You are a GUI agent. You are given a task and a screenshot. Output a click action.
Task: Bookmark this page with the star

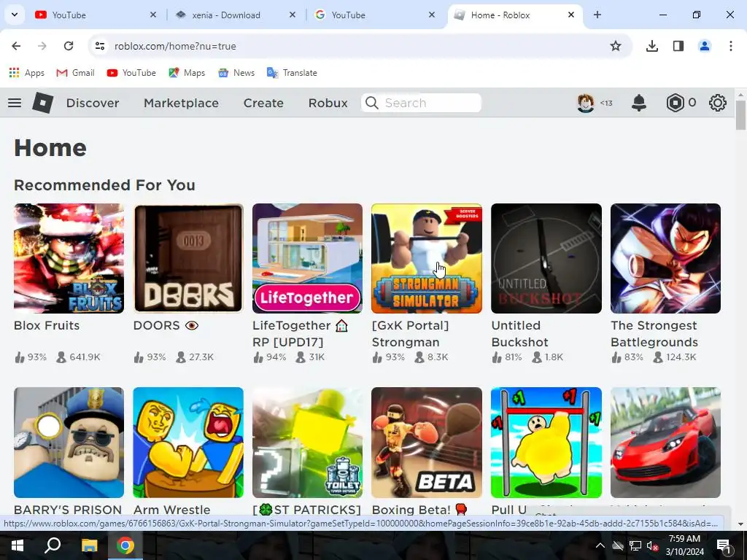pos(616,46)
